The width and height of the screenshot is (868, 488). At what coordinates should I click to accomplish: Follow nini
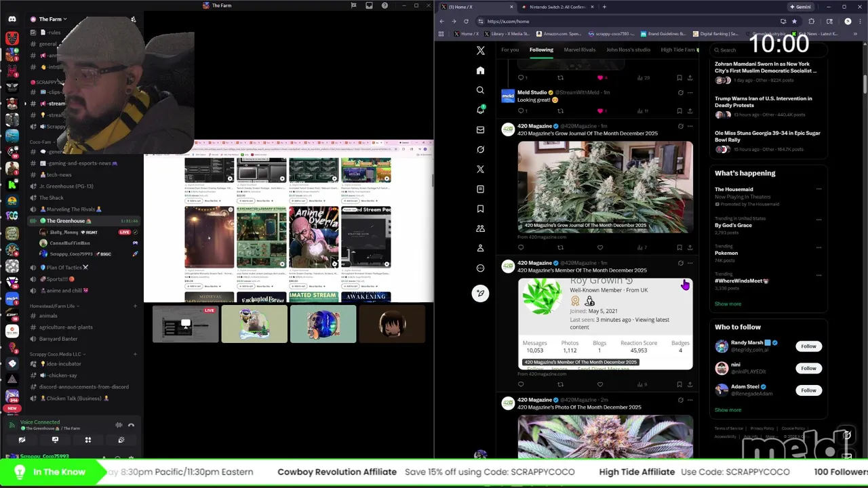point(808,368)
